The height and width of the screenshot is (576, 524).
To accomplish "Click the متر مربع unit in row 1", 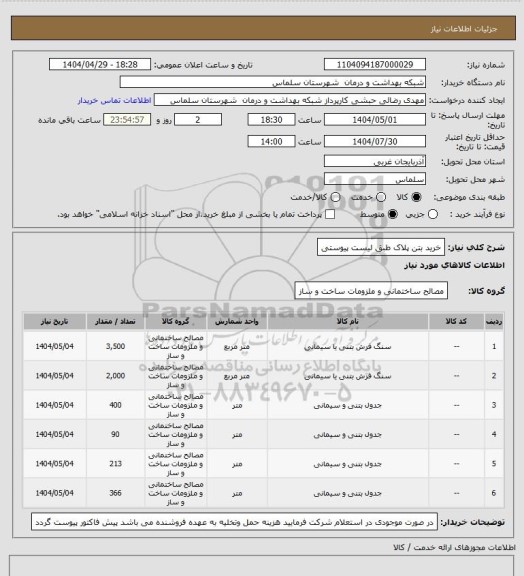I will (x=237, y=346).
